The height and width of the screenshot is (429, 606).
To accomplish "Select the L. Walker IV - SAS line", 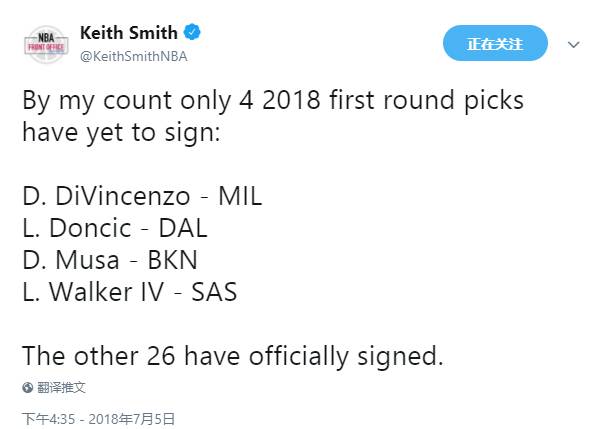I will click(129, 292).
